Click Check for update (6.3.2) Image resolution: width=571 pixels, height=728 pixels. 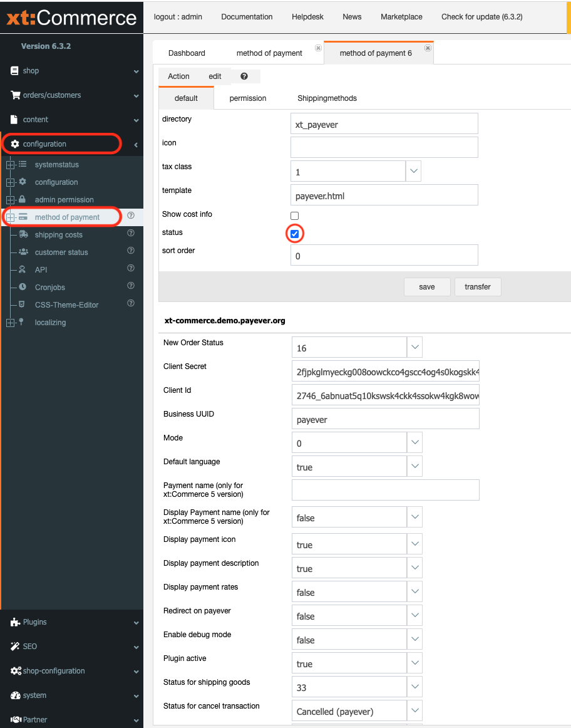coord(482,17)
